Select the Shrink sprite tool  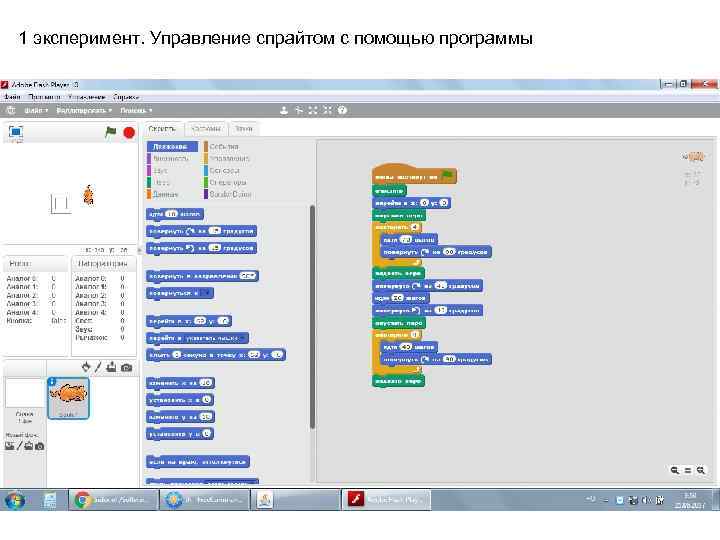tap(327, 110)
